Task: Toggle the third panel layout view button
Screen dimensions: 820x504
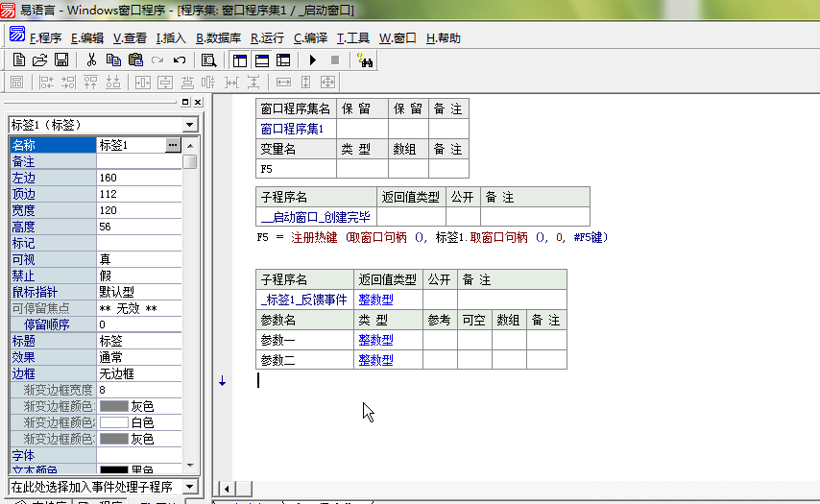Action: (283, 60)
